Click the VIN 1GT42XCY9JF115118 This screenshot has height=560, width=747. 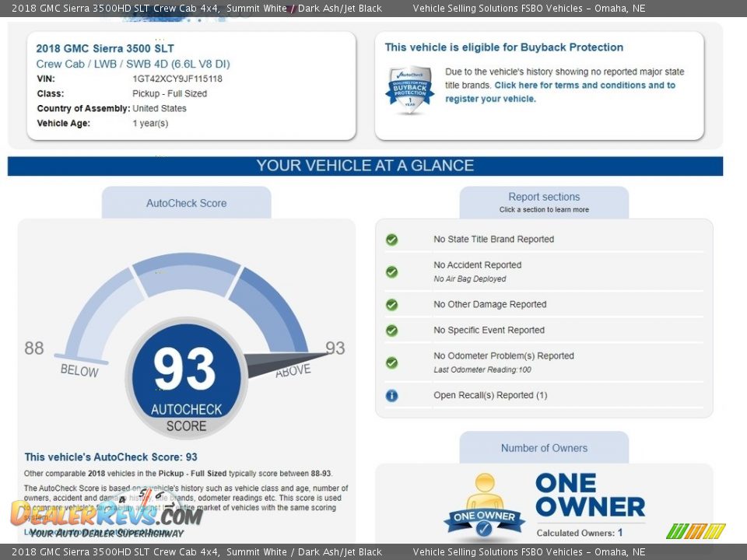point(177,79)
